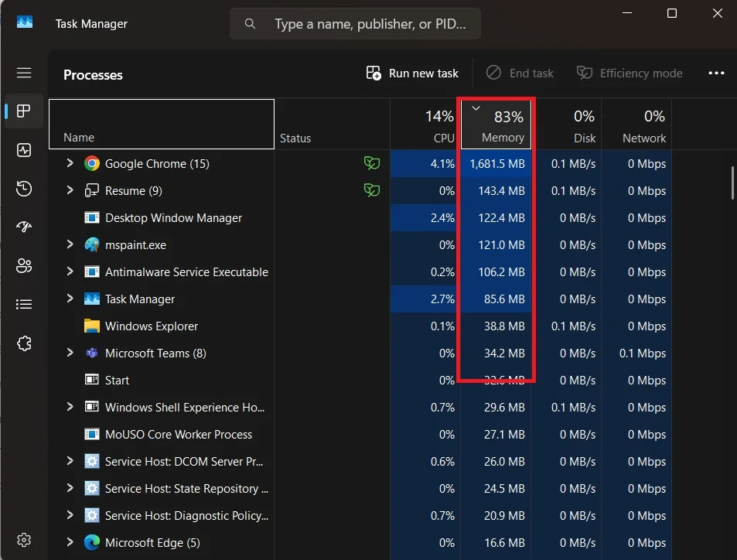The height and width of the screenshot is (560, 737).
Task: Expand the Microsoft Teams process group
Action: coord(70,353)
